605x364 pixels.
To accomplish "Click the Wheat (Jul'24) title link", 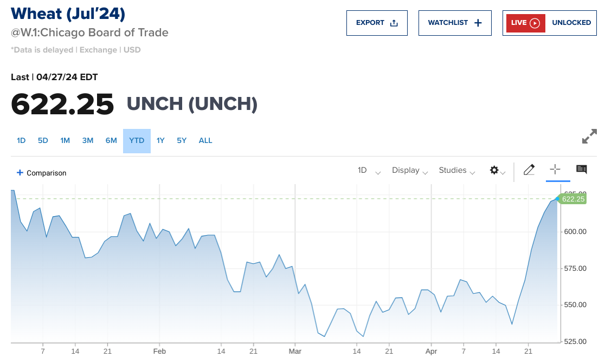I will (68, 12).
